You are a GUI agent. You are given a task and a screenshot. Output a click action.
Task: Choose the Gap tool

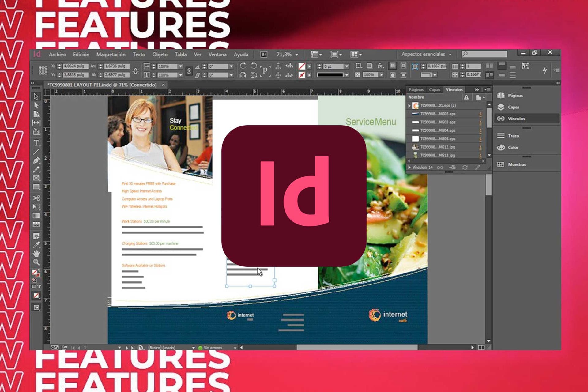(36, 123)
